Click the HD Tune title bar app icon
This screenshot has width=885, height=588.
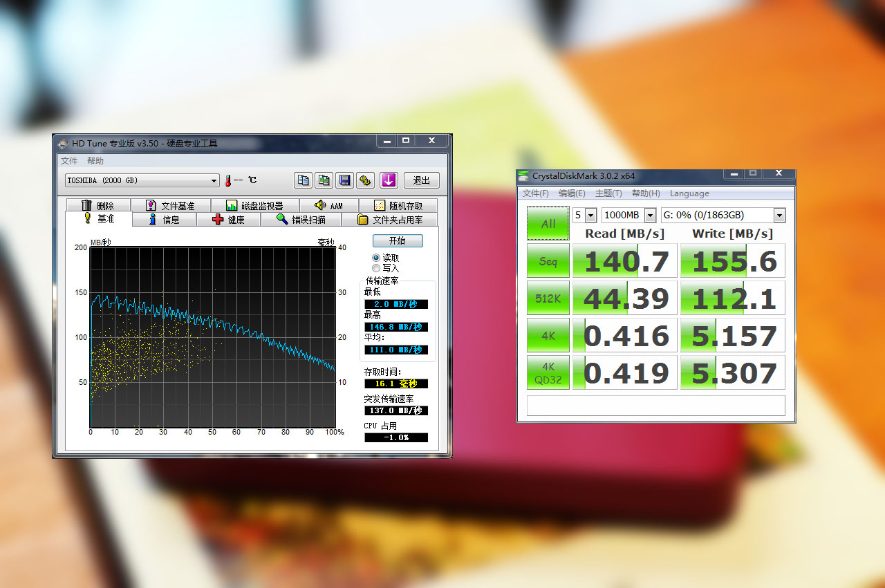[x=63, y=144]
